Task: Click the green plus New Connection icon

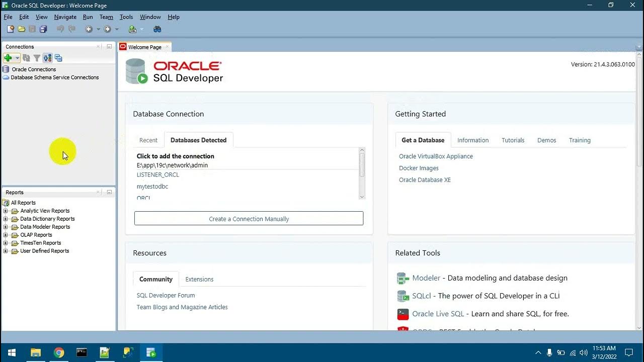Action: 8,58
